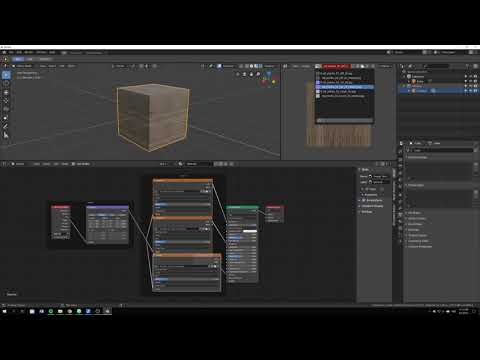Click the material sphere icon in shader editor header

[x=180, y=164]
